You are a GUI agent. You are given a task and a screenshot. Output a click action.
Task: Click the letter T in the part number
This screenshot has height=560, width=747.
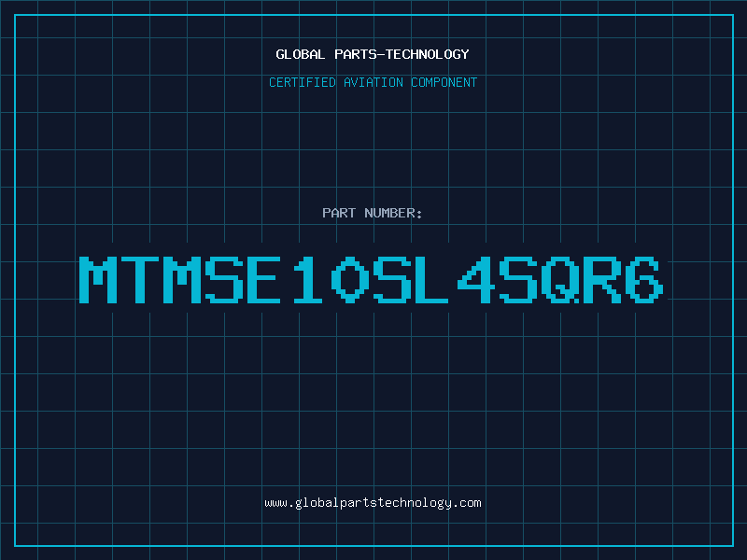tap(140, 279)
